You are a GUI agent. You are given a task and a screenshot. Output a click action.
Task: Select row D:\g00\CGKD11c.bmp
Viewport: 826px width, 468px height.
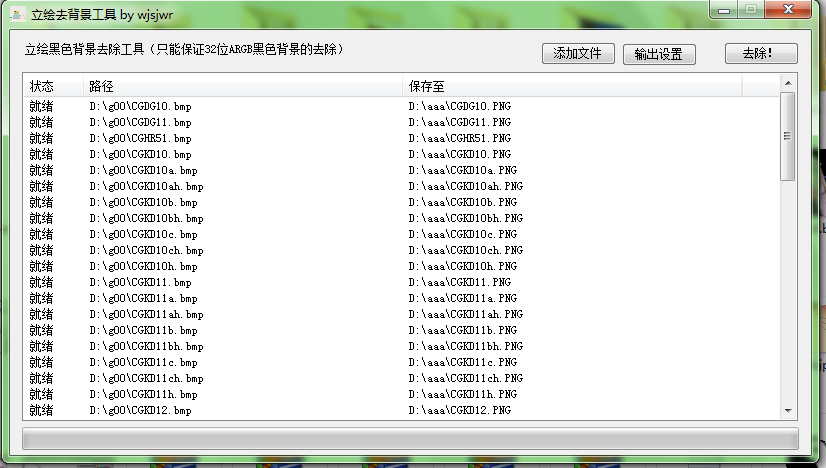coord(401,362)
